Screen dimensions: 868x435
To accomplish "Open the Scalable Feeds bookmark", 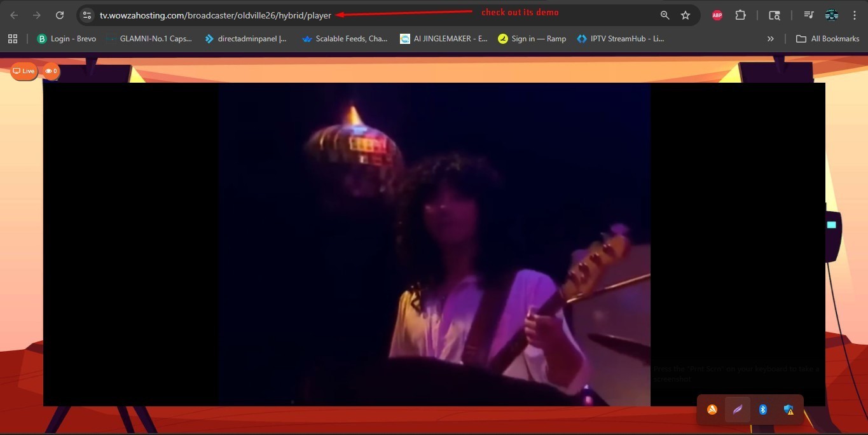I will point(345,39).
